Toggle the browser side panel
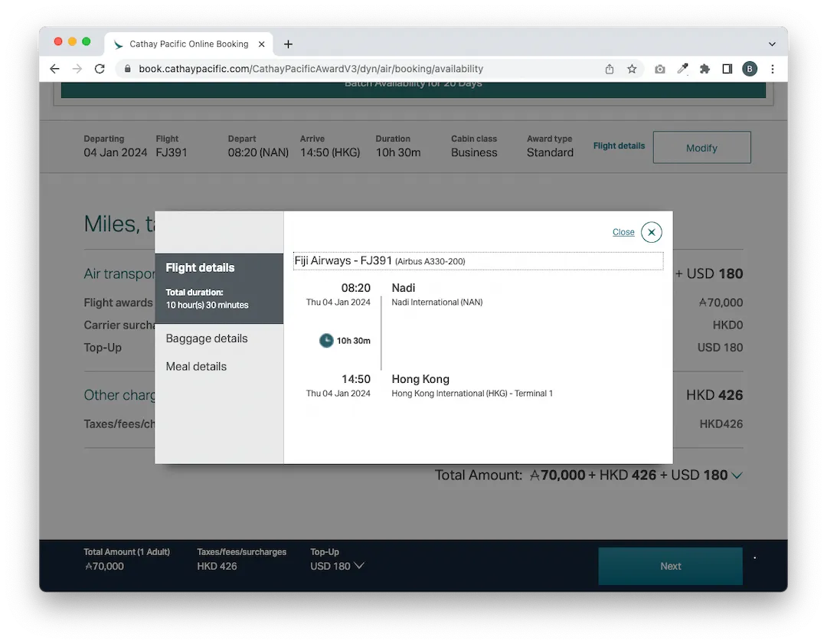827x644 pixels. point(727,69)
